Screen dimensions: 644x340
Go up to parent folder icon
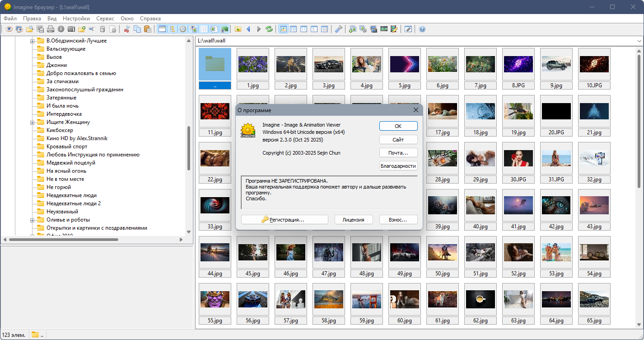point(238,29)
